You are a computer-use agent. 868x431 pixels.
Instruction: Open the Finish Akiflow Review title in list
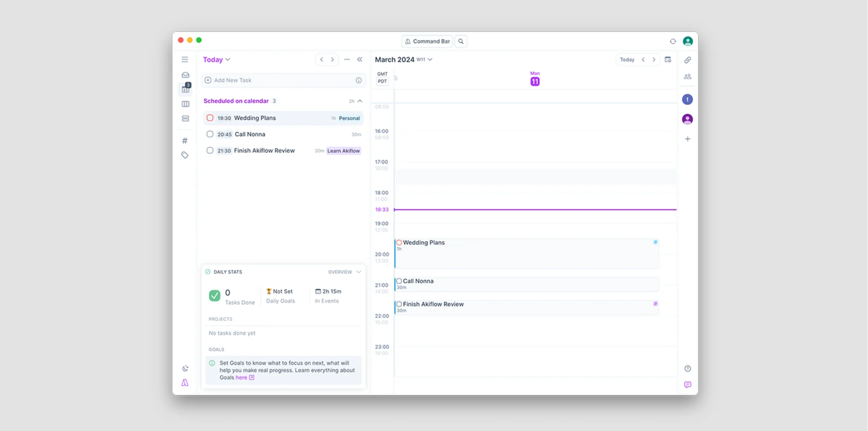[264, 151]
